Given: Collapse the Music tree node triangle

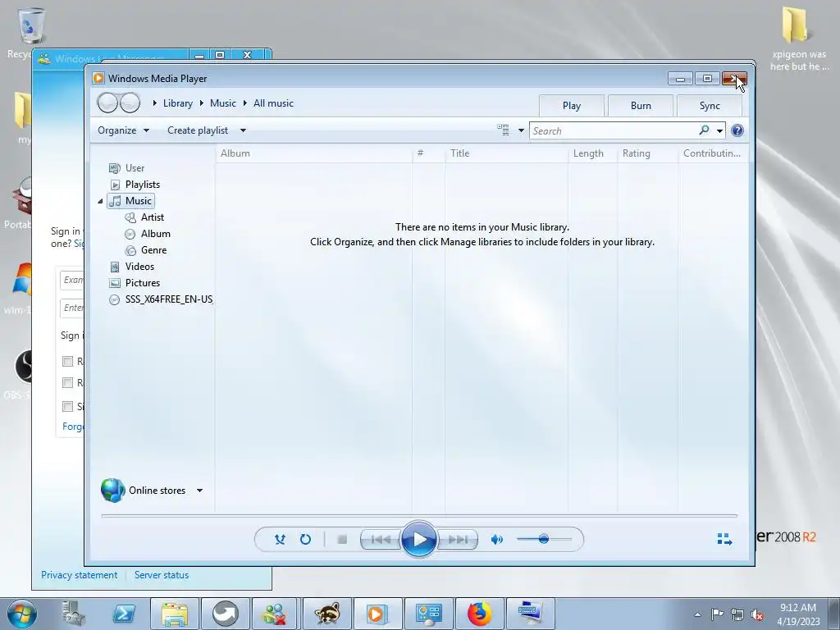Looking at the screenshot, I should tap(100, 201).
